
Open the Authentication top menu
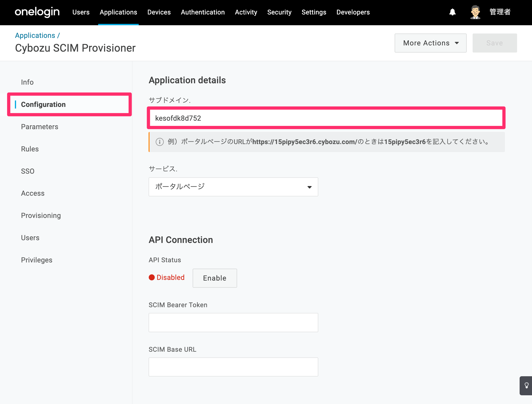pos(203,12)
